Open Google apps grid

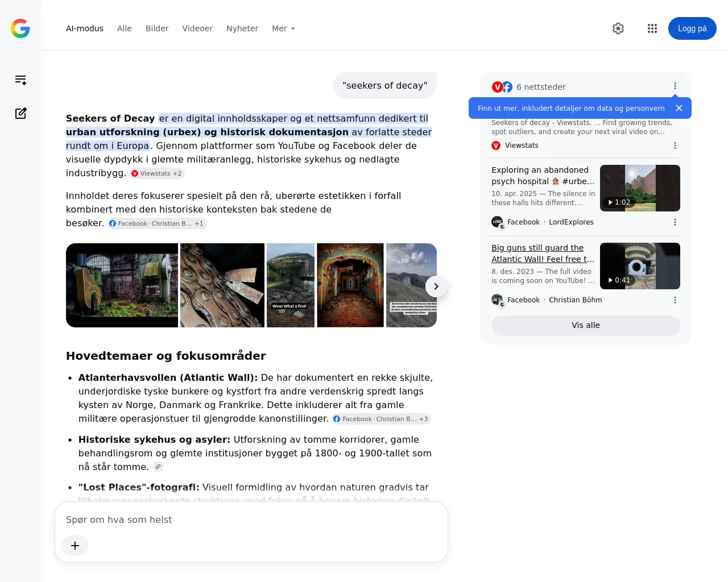652,28
